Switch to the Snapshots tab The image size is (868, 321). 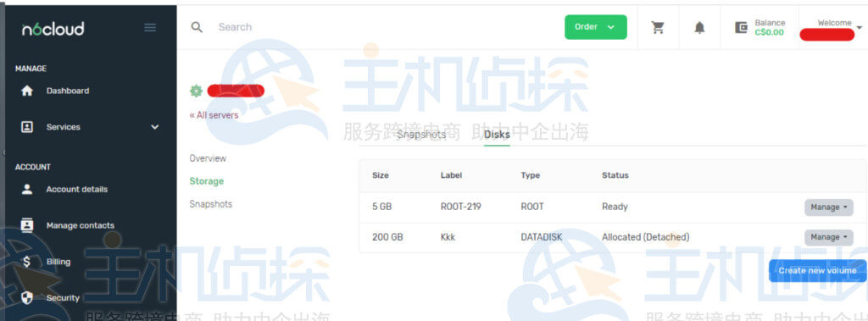(x=421, y=135)
